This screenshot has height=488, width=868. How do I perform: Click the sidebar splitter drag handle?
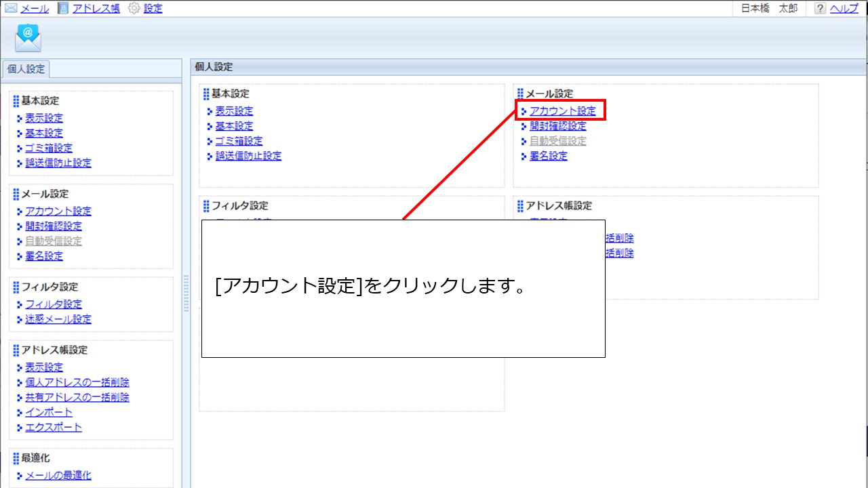(186, 293)
